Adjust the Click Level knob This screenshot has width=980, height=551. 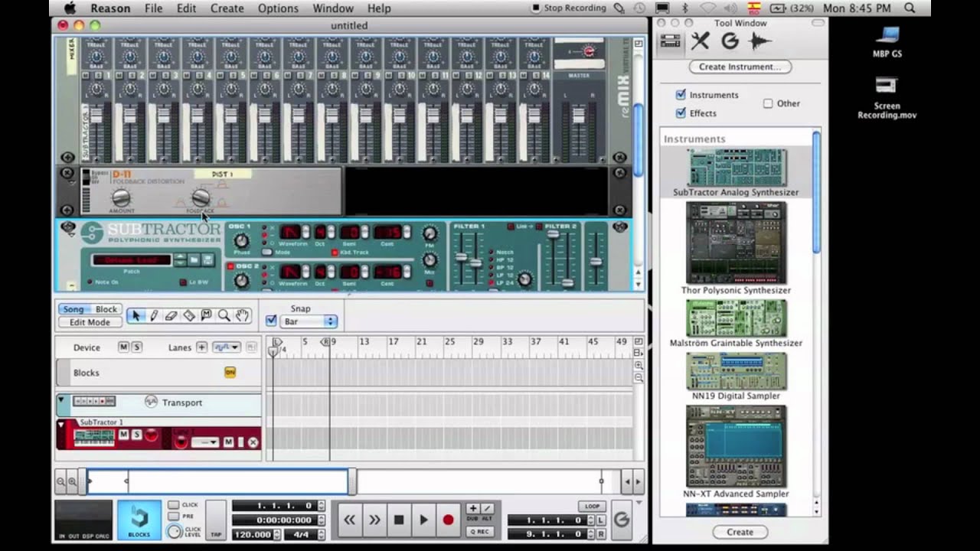pos(175,531)
